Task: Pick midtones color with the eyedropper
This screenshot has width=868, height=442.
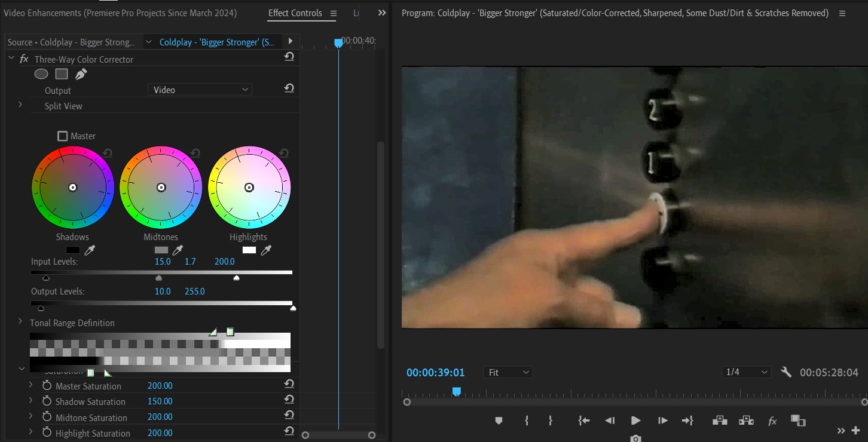Action: click(x=178, y=250)
